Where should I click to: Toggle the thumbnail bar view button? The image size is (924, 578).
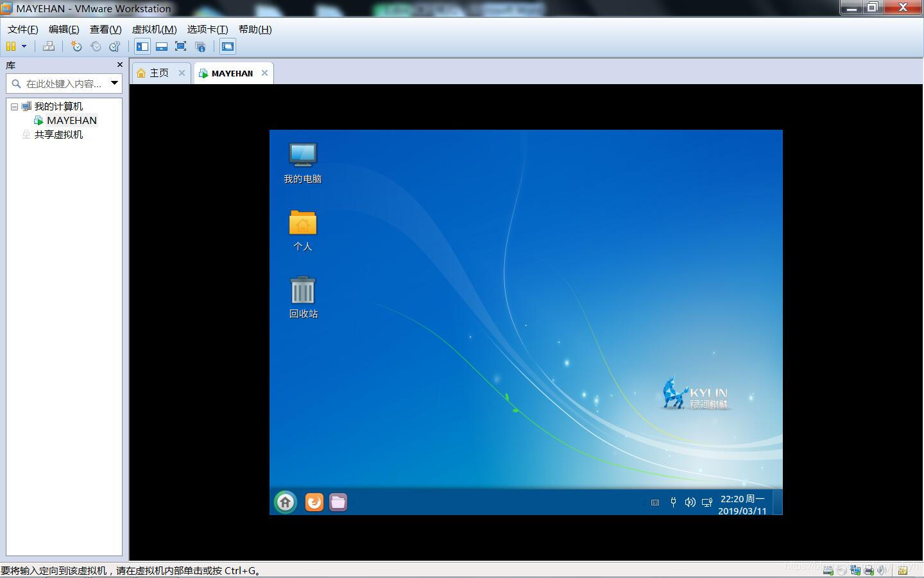tap(162, 46)
